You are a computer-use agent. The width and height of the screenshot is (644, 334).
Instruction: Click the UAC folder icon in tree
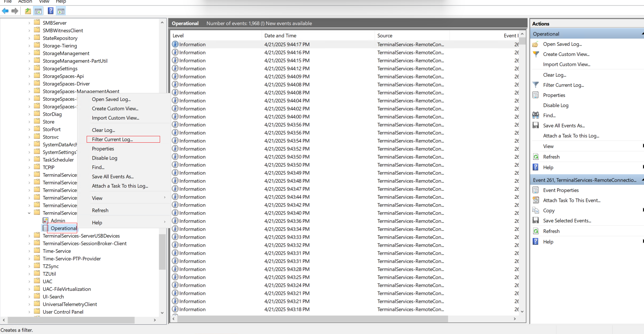click(x=37, y=281)
